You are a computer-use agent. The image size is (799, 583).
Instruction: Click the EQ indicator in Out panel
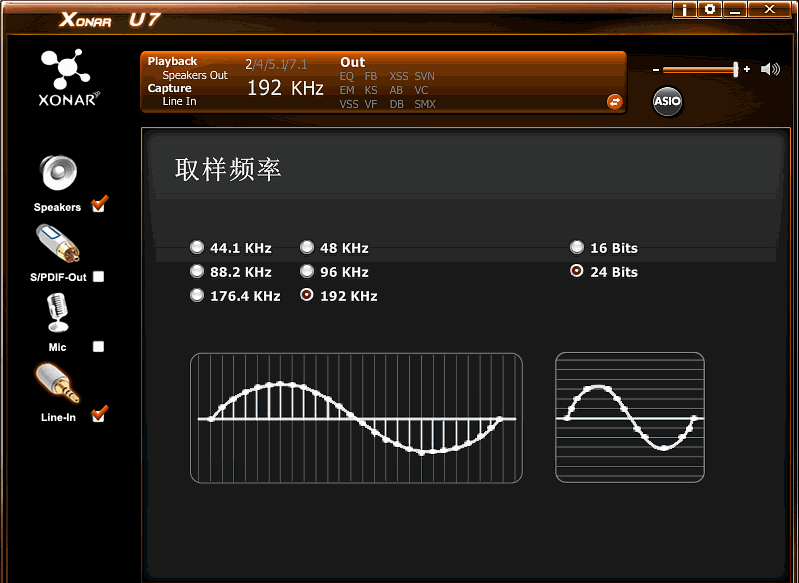[347, 76]
